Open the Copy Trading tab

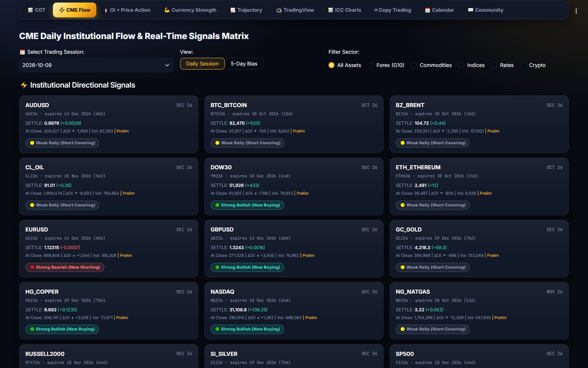[392, 10]
